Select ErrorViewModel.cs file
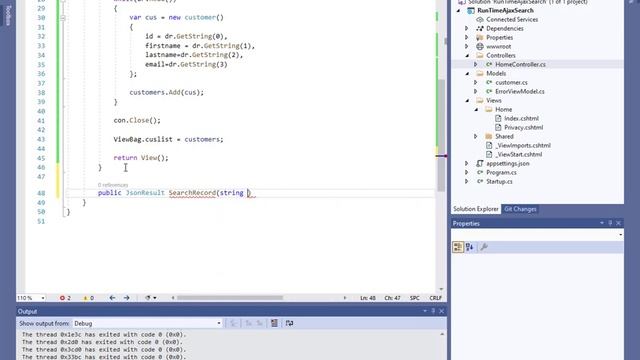 click(520, 91)
